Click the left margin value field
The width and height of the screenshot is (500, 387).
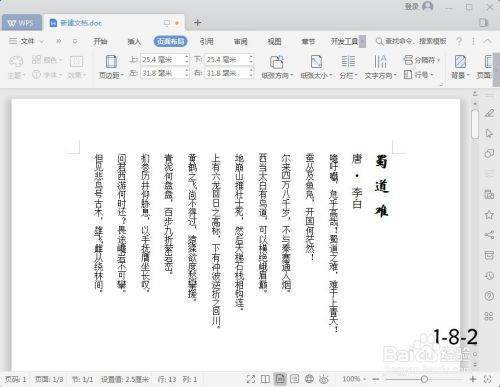click(x=162, y=73)
